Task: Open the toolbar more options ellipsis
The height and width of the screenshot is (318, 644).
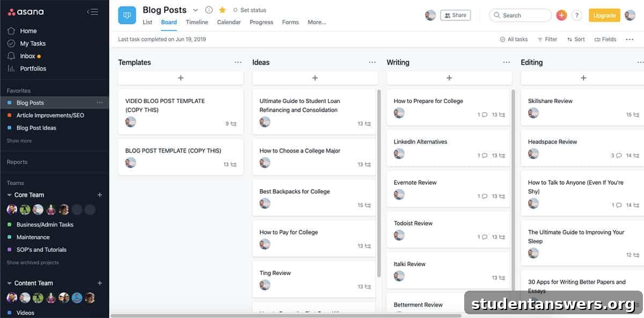Action: point(630,39)
